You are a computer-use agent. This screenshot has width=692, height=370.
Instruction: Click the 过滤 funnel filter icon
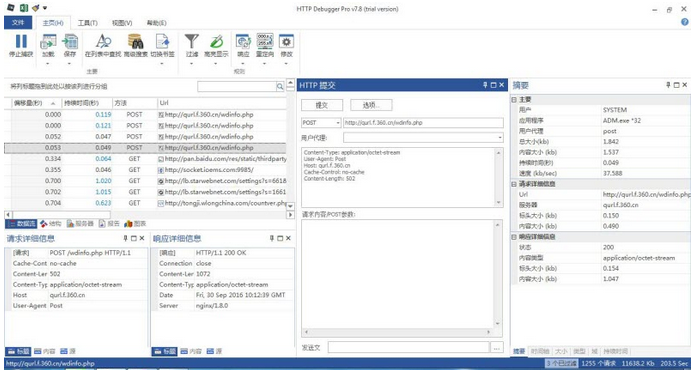[x=192, y=42]
